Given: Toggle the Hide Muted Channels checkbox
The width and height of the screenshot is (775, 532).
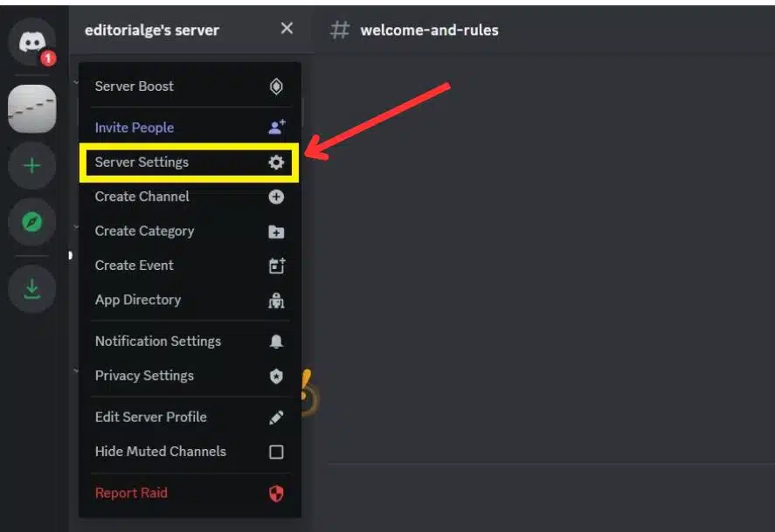Looking at the screenshot, I should pyautogui.click(x=274, y=451).
